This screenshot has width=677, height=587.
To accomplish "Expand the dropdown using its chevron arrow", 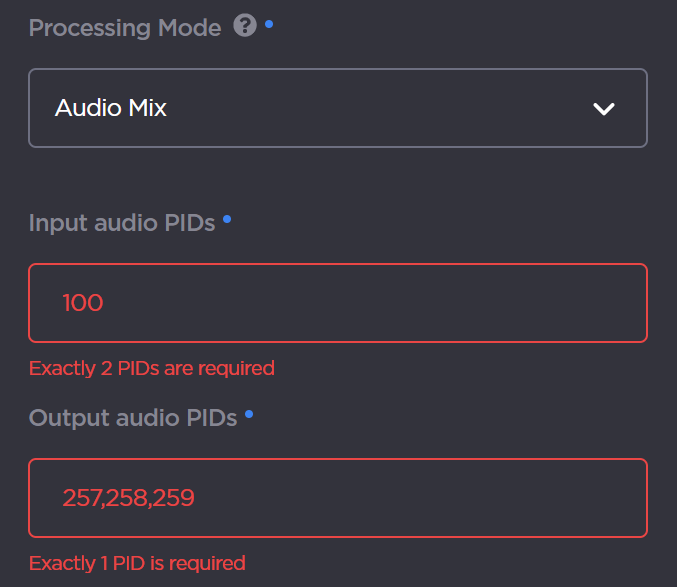I will pyautogui.click(x=604, y=108).
